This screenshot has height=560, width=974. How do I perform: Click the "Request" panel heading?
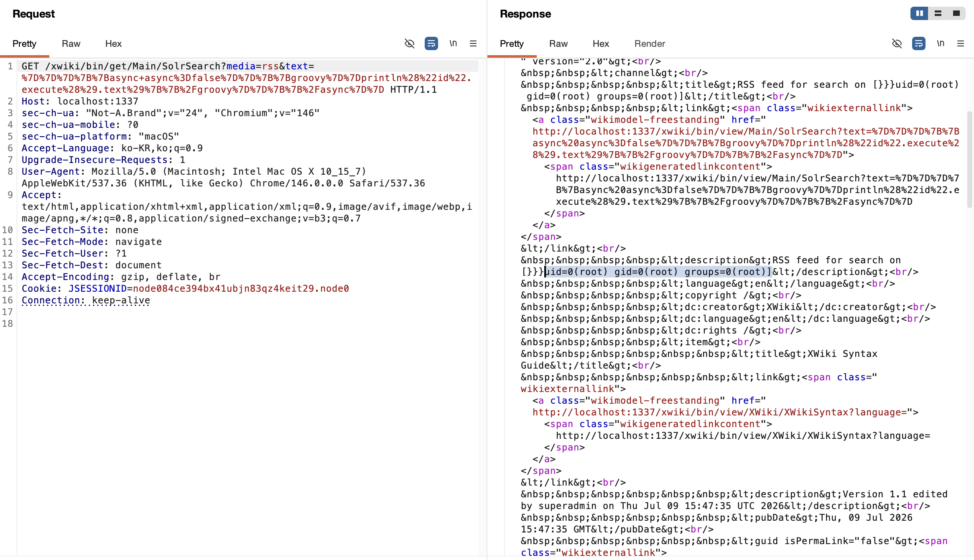pos(33,14)
